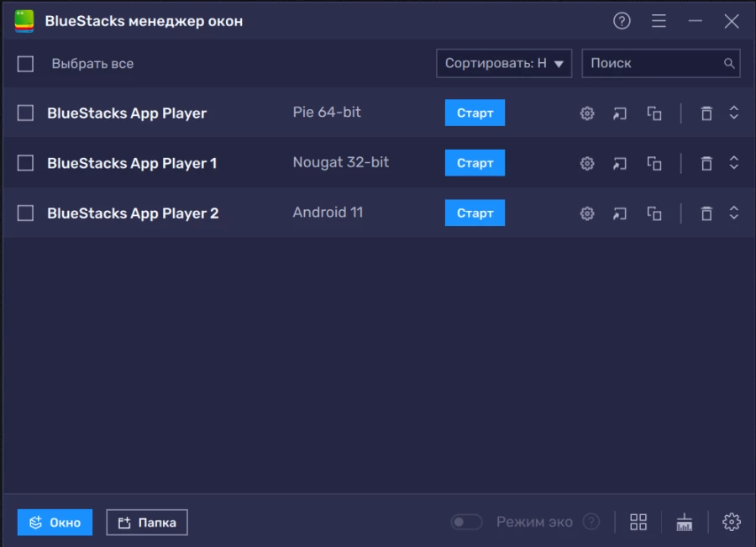Enable the Режим эко toggle

click(x=467, y=522)
